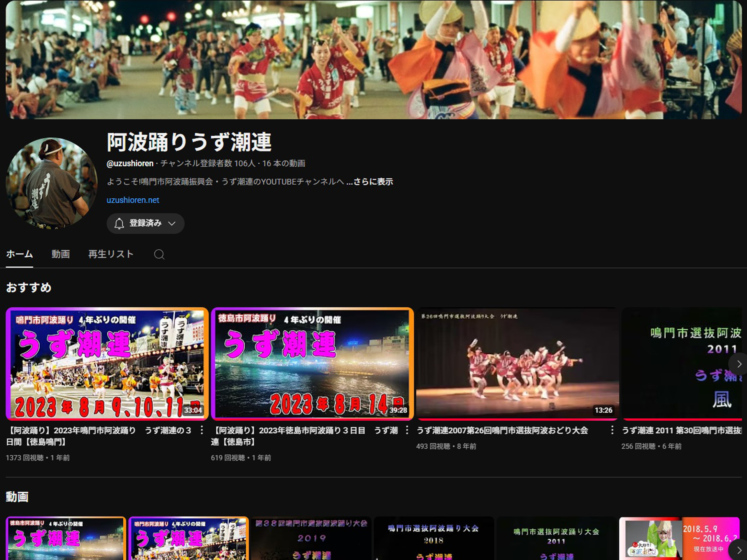Click the notification bell icon on subscribe button

(119, 224)
